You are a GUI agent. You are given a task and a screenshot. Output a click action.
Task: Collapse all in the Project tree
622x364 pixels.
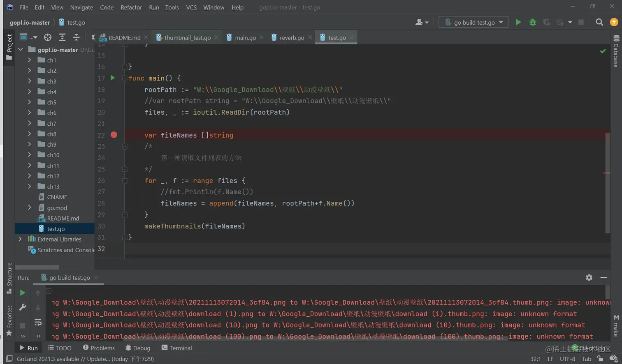coord(76,37)
